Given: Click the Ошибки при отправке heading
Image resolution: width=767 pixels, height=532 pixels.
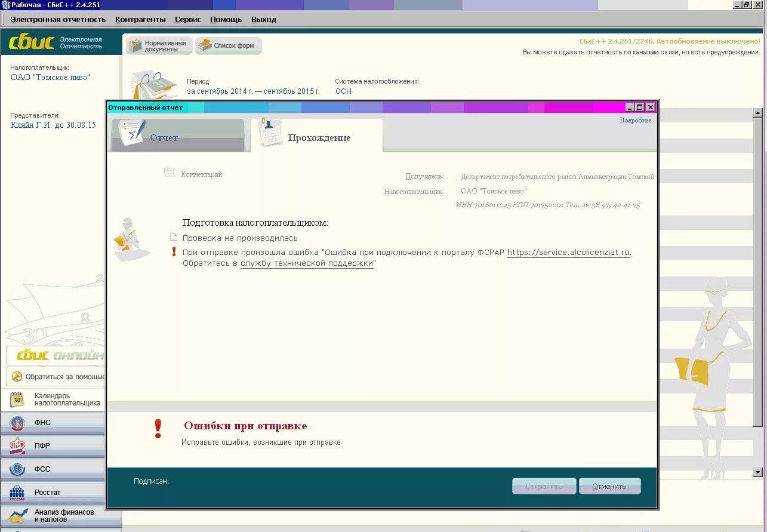Looking at the screenshot, I should point(245,426).
